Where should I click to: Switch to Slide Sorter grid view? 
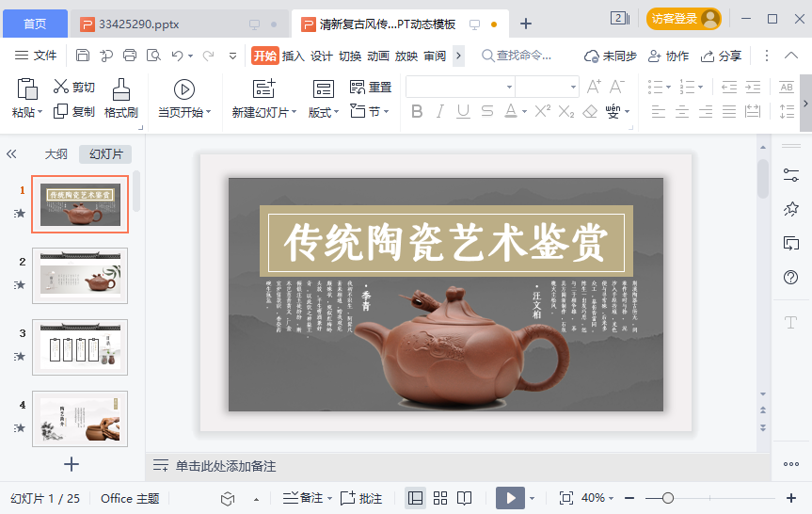coord(440,498)
